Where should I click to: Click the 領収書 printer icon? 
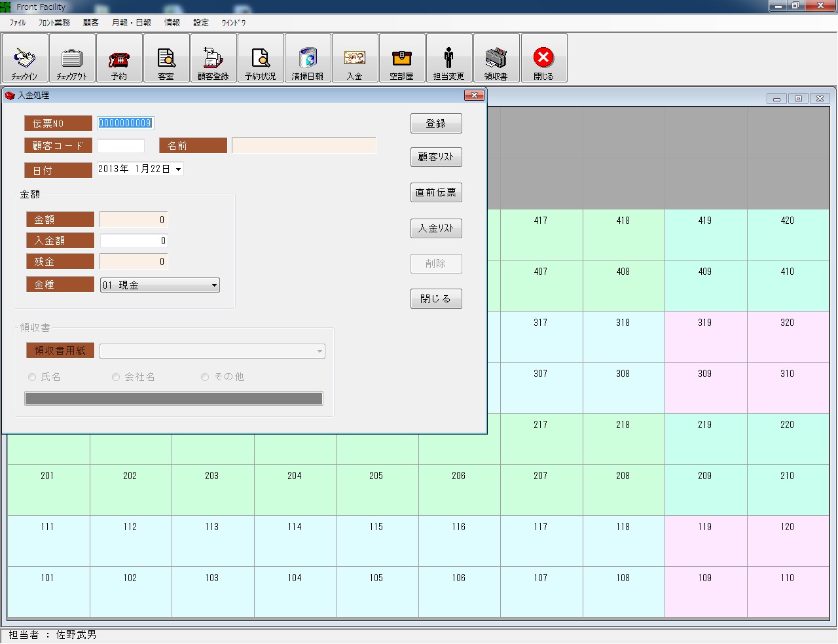pos(496,58)
